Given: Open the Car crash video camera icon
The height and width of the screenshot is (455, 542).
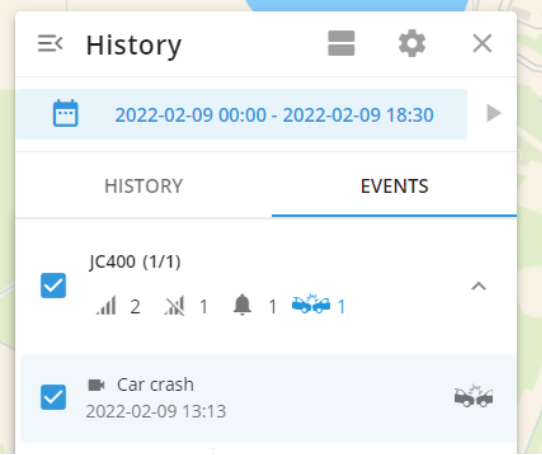Looking at the screenshot, I should click(x=96, y=385).
